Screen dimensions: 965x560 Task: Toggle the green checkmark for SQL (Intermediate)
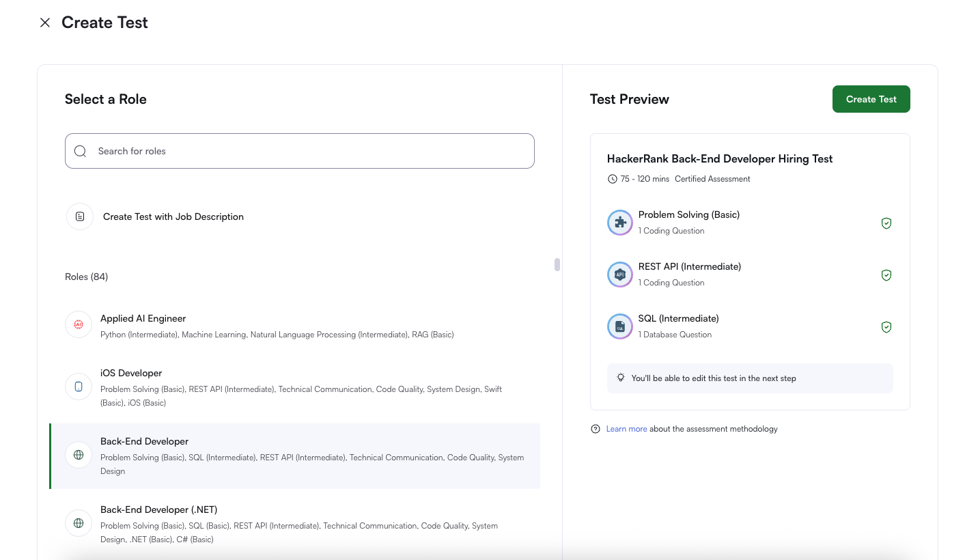(886, 326)
